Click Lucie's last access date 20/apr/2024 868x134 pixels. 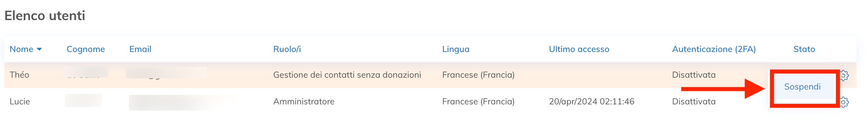[x=591, y=102]
